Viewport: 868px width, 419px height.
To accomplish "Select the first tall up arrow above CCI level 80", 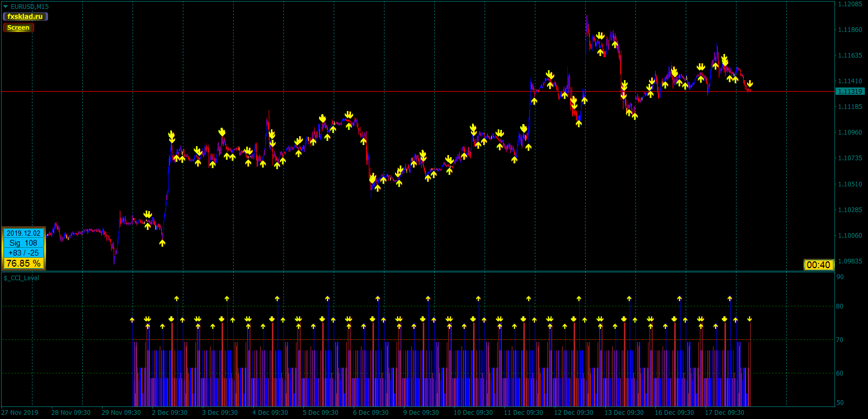I will pos(177,299).
